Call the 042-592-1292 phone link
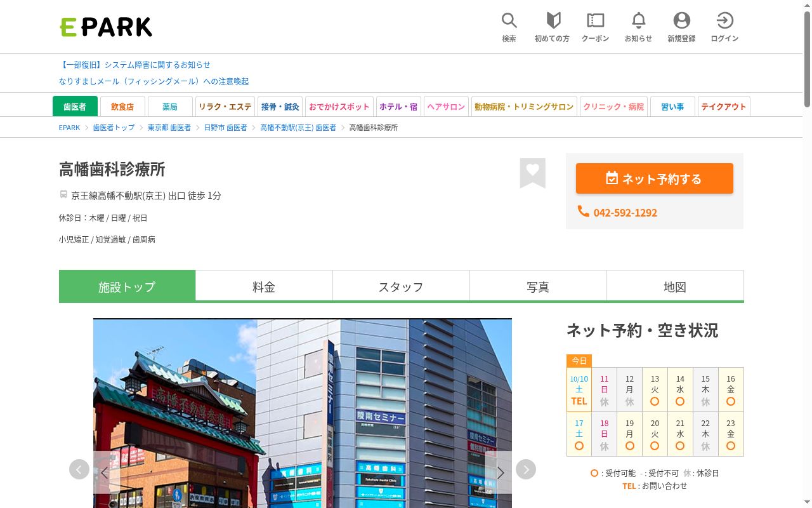 tap(617, 212)
